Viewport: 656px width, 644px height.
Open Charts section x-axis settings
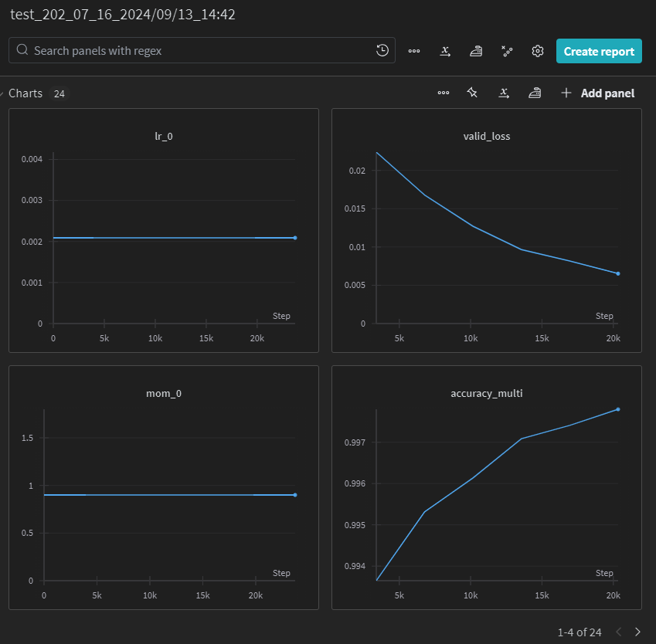(504, 93)
